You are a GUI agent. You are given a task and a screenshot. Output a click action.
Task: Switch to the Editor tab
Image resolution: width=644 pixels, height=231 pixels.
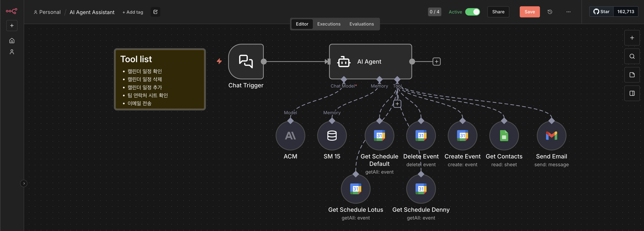[x=302, y=24]
